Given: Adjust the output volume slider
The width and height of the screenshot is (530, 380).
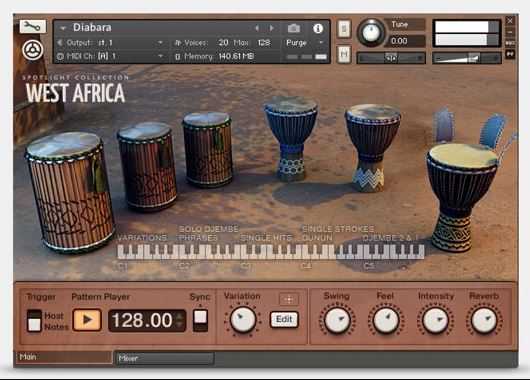Looking at the screenshot, I should click(x=466, y=58).
